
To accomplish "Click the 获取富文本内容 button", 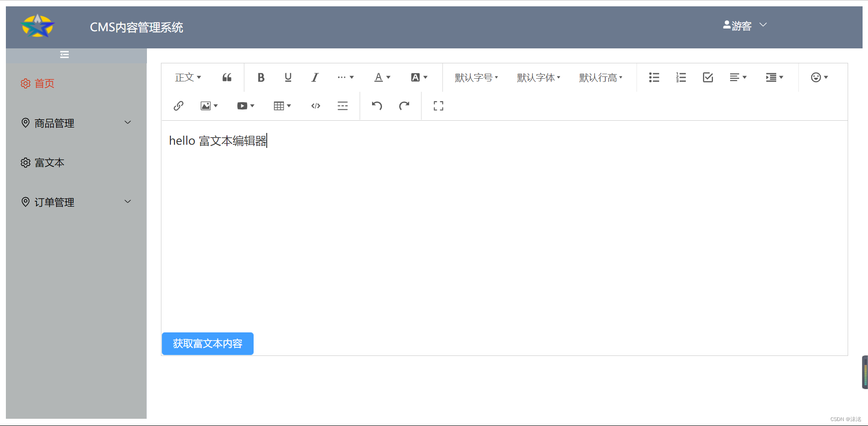I will point(207,344).
